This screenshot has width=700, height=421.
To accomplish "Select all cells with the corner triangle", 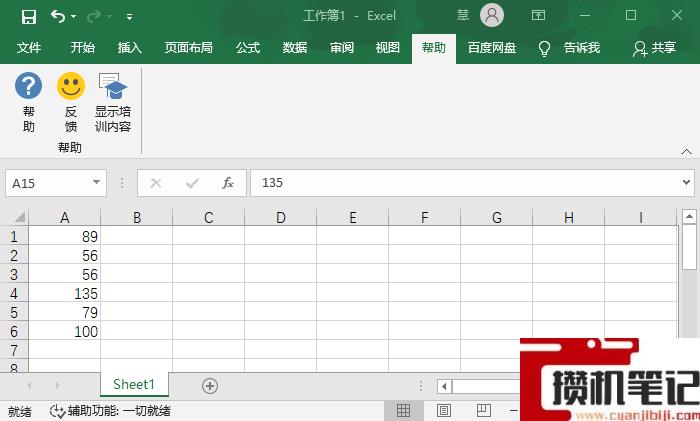I will click(20, 217).
